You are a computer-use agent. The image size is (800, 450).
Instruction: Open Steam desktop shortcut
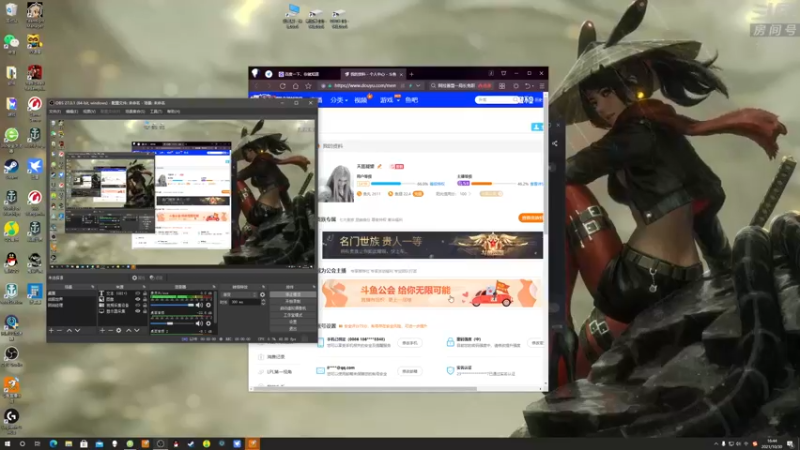point(11,169)
